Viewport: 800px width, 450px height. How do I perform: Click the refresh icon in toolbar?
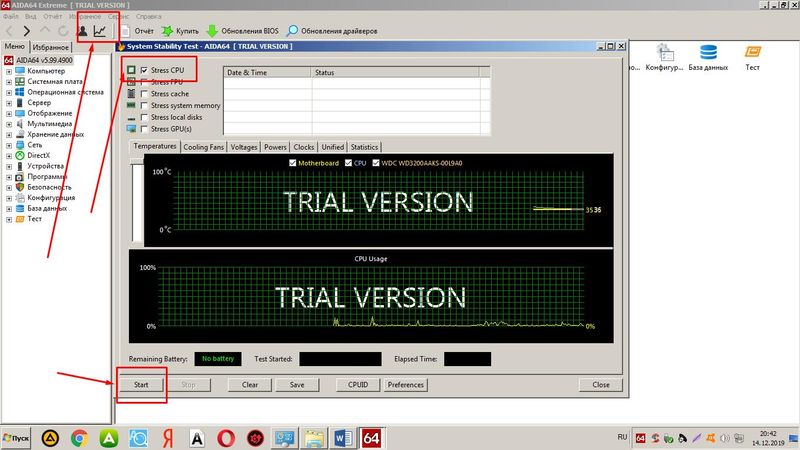(63, 31)
